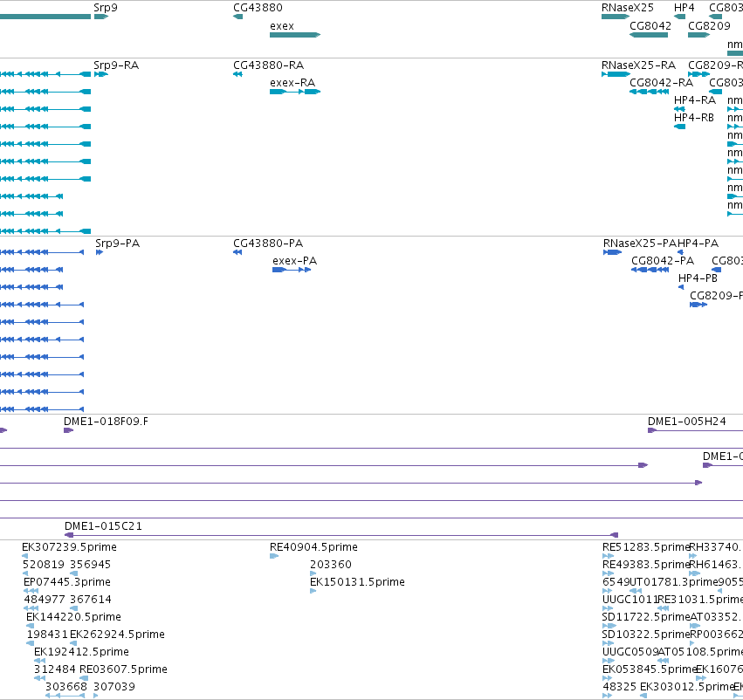Click the EK307239.5prime EST label
Image resolution: width=743 pixels, height=700 pixels.
point(69,546)
